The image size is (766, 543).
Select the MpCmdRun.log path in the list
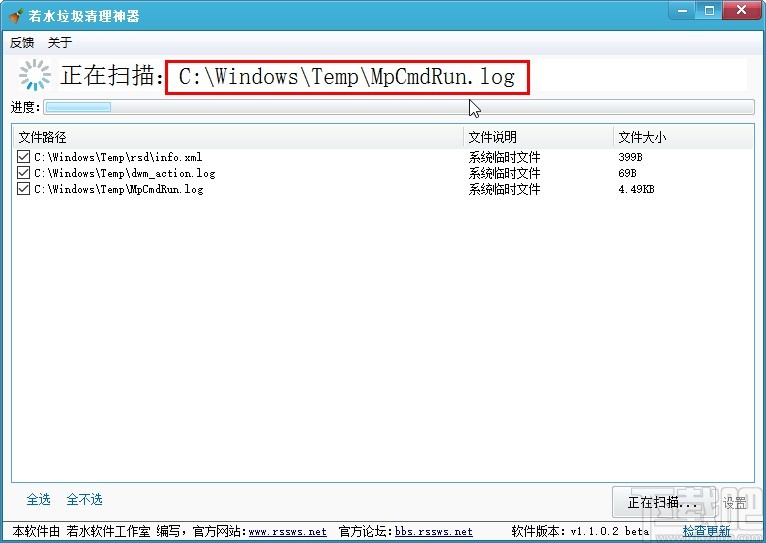point(119,189)
